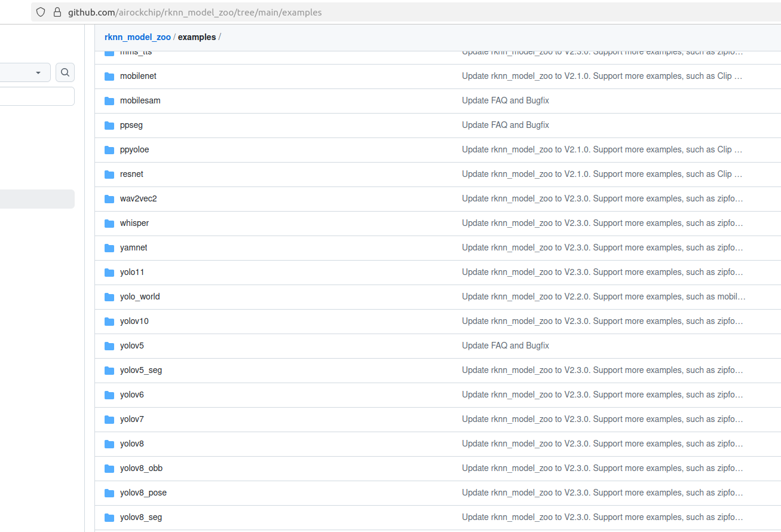781x532 pixels.
Task: Open resnet's V2.1.0 commit message
Action: tap(602, 174)
